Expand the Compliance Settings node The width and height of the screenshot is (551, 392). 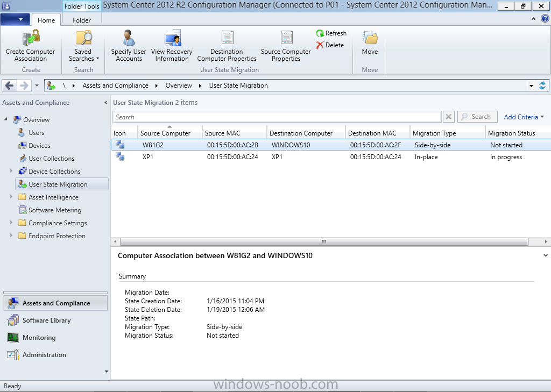(11, 223)
